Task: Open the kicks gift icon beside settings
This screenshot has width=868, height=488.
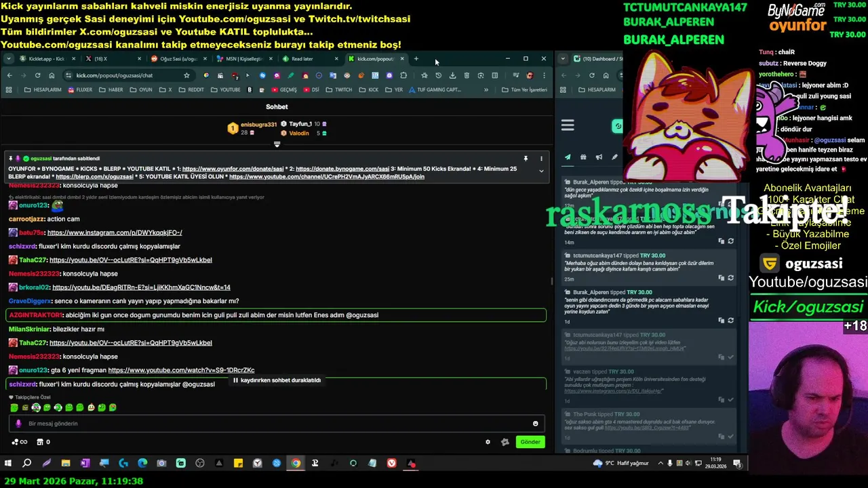Action: click(505, 442)
